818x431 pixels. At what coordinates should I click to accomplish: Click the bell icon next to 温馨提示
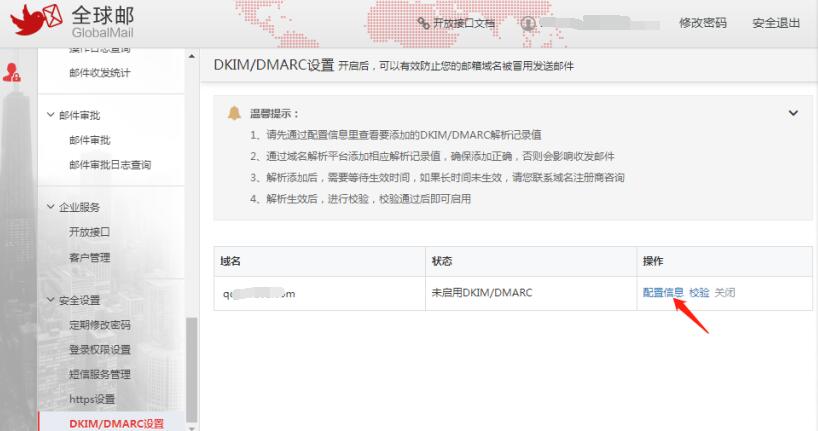[234, 113]
